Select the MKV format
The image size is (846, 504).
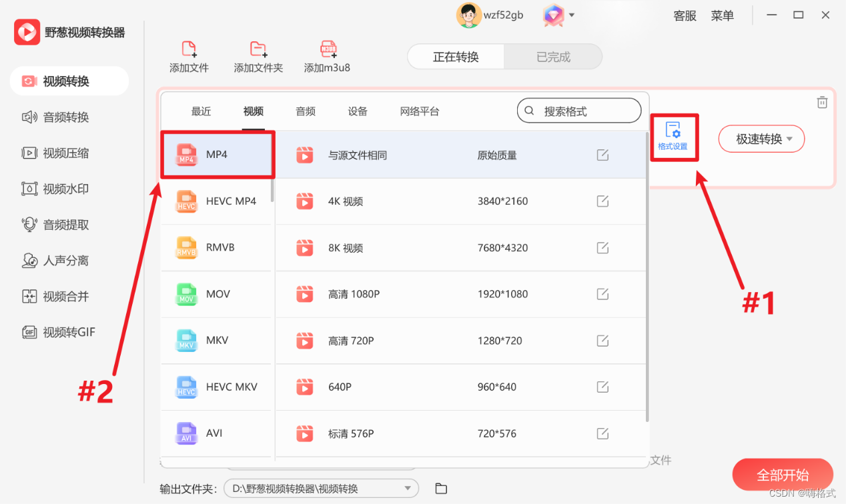pos(216,340)
